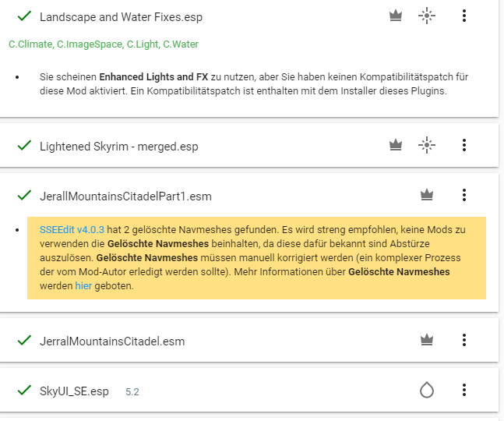Open the SSEEdit v4.0.3 link
The image size is (504, 421).
click(71, 231)
